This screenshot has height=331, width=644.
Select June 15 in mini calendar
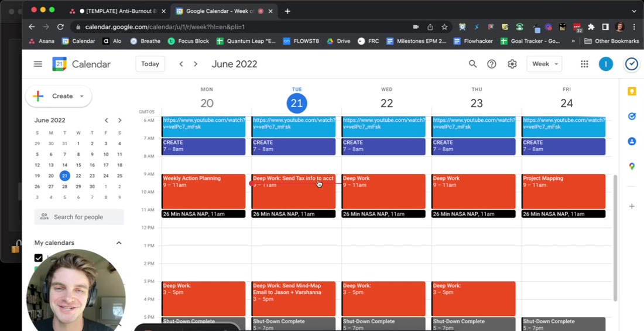[78, 165]
